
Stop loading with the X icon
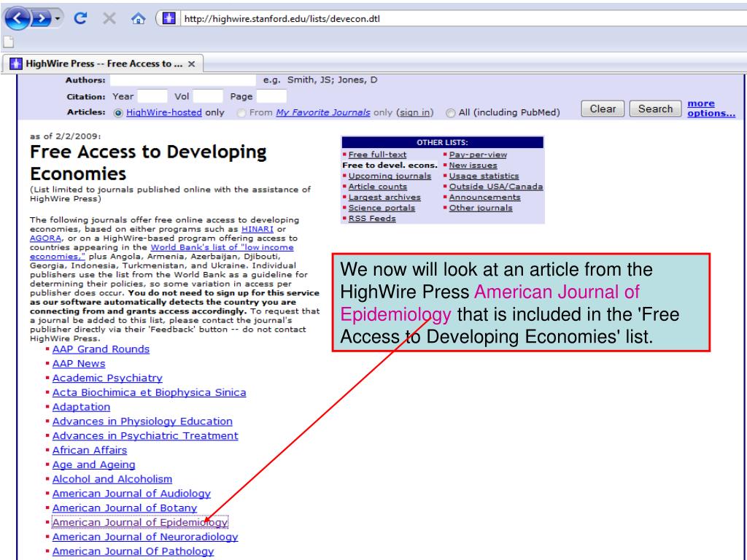click(109, 18)
